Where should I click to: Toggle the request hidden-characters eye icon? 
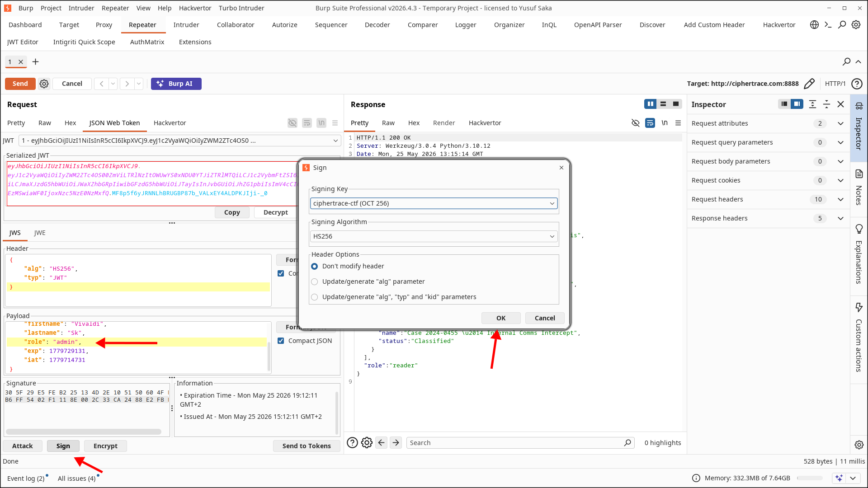(x=292, y=123)
